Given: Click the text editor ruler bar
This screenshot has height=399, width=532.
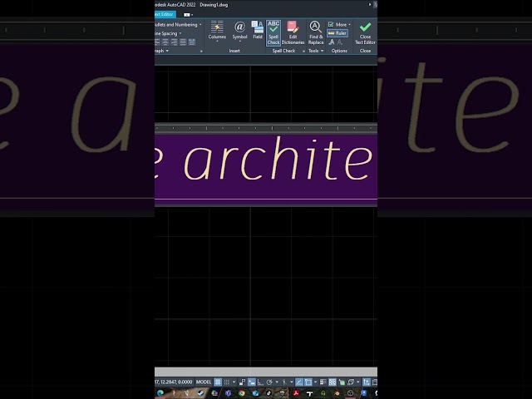Looking at the screenshot, I should (x=266, y=128).
